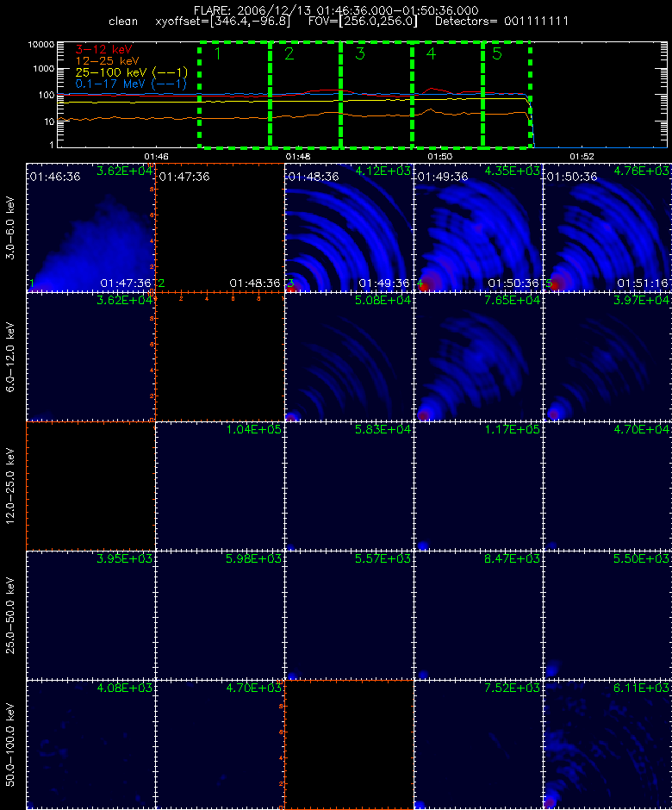Click the '1000' count-rate axis label
This screenshot has height=810, width=672.
coord(43,69)
